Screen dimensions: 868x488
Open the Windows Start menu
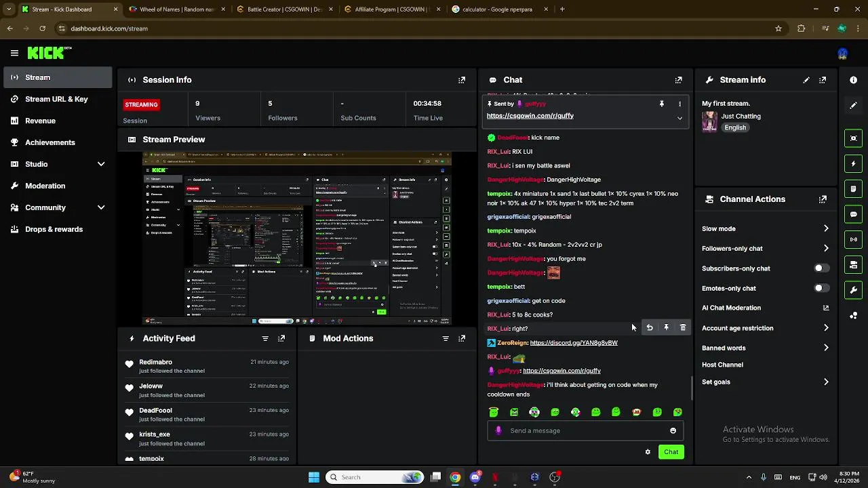pos(314,477)
